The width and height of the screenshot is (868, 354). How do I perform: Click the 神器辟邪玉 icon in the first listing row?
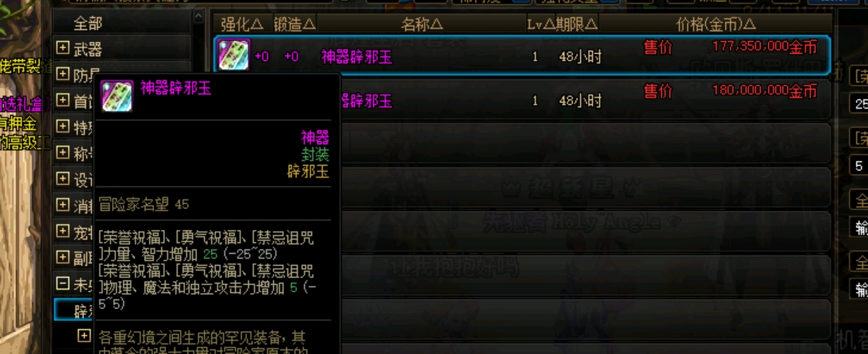point(234,55)
